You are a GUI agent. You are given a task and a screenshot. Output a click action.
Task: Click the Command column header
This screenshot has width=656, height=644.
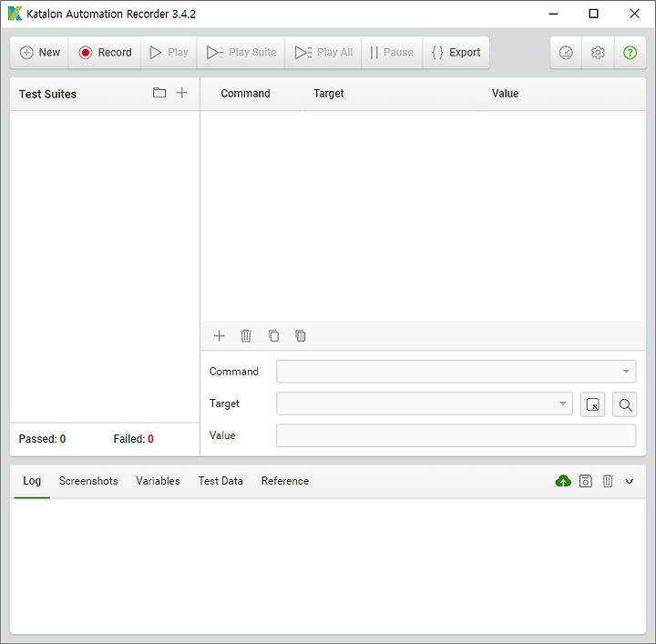coord(246,93)
